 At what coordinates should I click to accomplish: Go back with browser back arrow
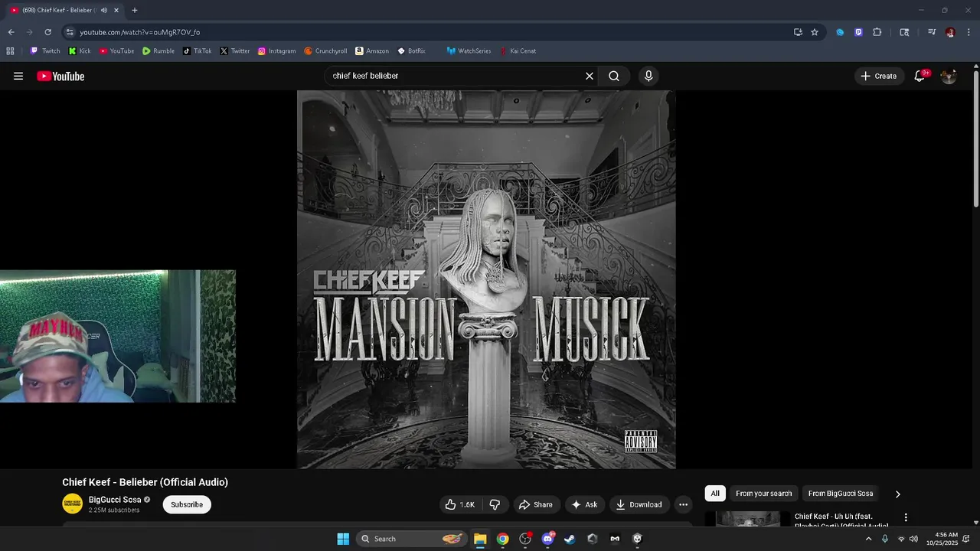[11, 32]
